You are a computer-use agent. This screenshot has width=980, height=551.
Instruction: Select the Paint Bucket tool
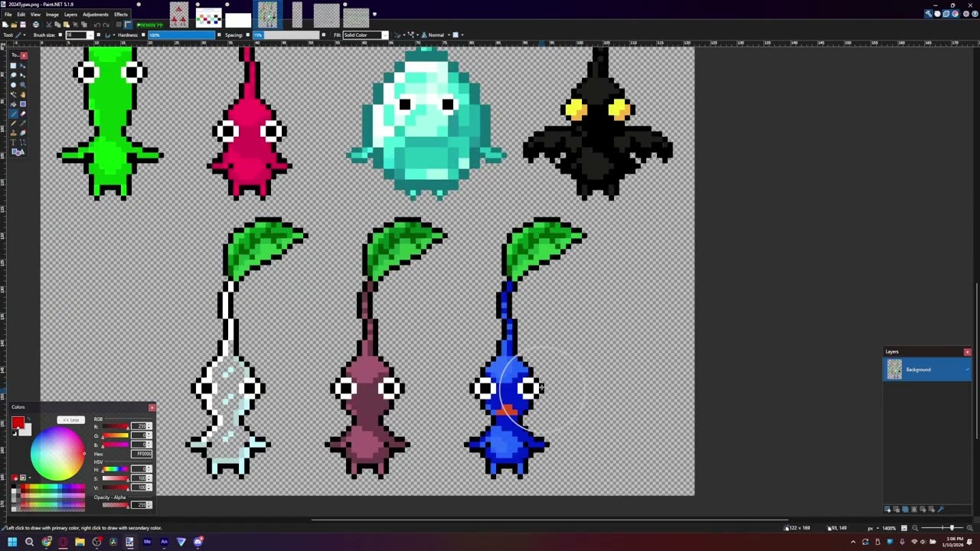point(13,104)
